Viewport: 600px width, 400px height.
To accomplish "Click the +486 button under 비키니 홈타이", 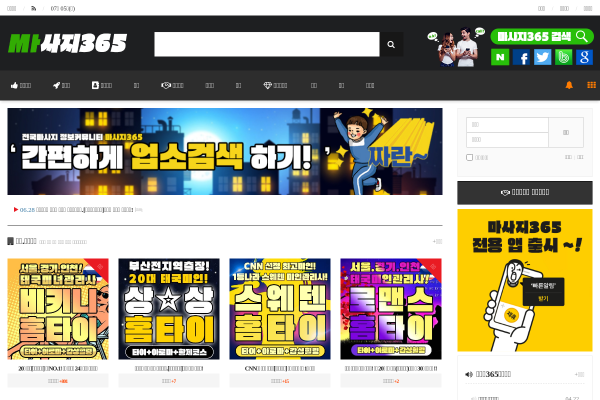I will pyautogui.click(x=58, y=381).
